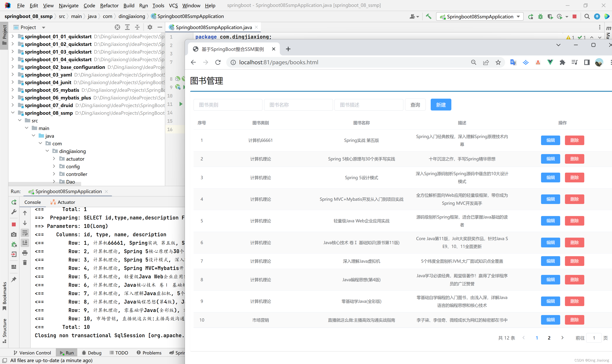
Task: Expand the actuator package
Action: pos(54,159)
